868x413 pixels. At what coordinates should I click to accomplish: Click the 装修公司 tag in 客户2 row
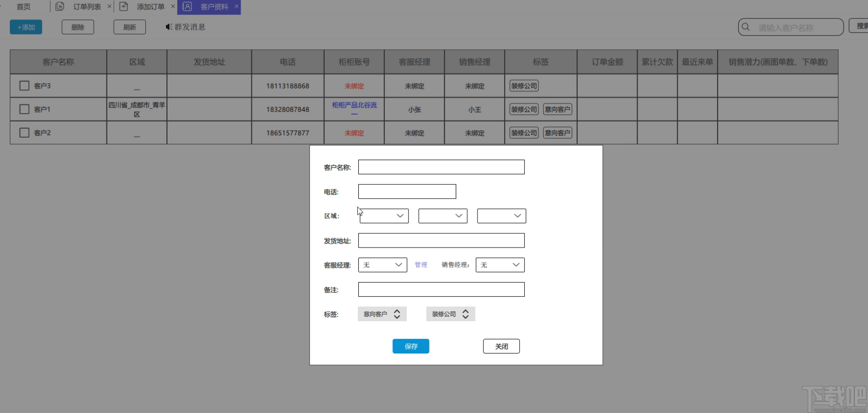click(524, 133)
